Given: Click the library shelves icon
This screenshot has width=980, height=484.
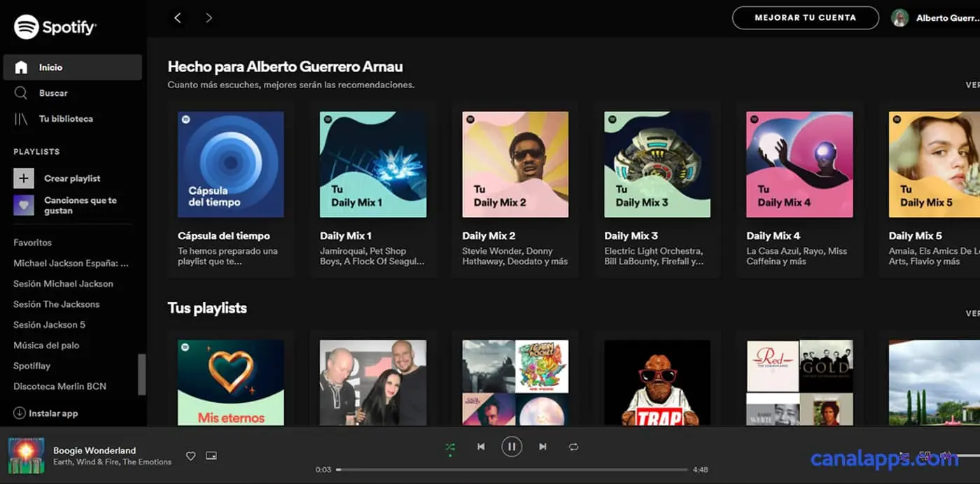Looking at the screenshot, I should click(x=21, y=119).
